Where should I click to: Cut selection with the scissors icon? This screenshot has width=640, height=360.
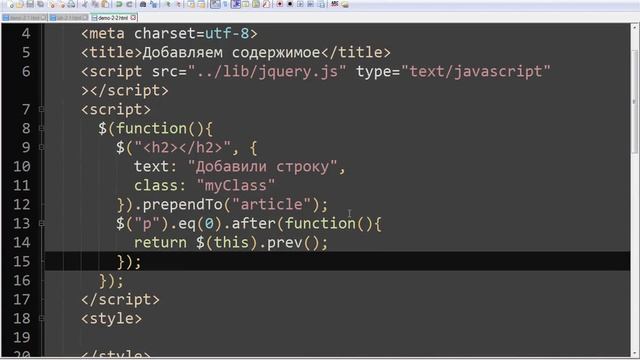(85, 4)
